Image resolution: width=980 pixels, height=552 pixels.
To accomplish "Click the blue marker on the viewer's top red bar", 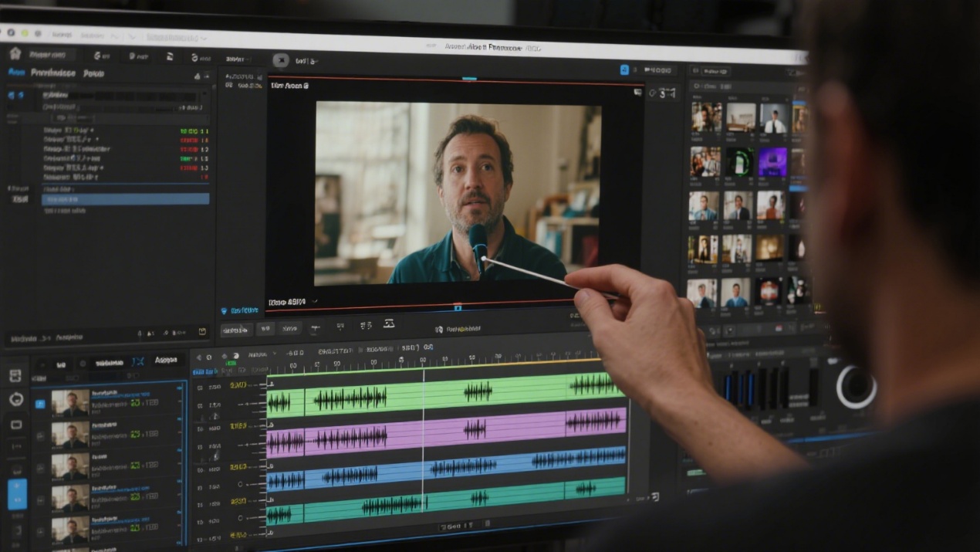I will (469, 78).
